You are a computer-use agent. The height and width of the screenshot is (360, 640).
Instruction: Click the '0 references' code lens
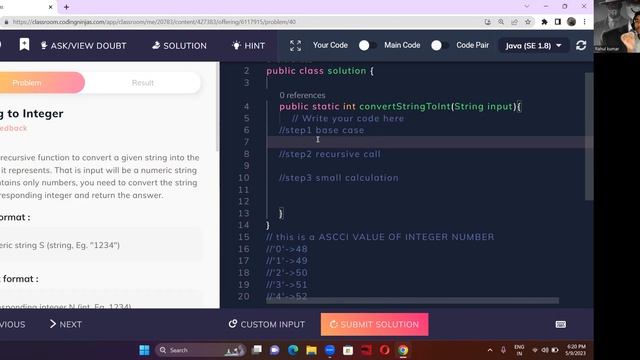[302, 95]
